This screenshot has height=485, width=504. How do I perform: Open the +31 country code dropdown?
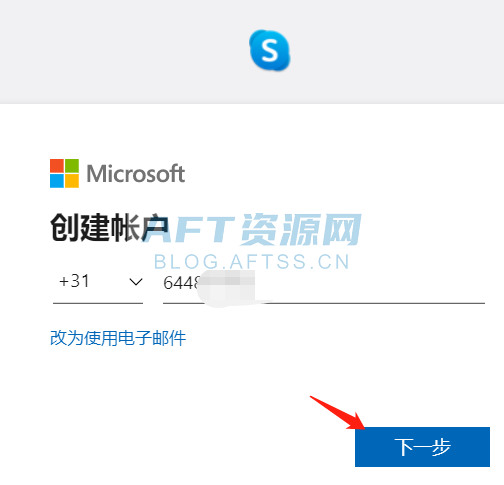(x=98, y=283)
